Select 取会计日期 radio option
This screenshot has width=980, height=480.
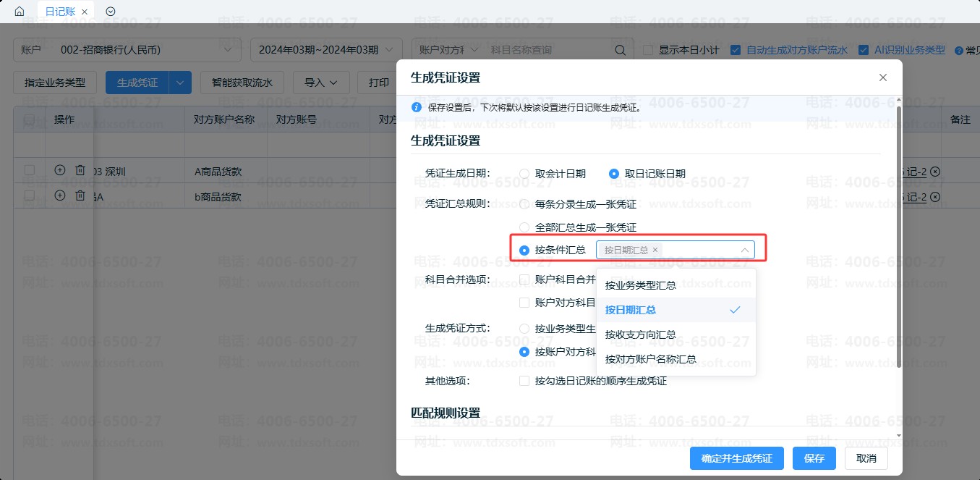(x=525, y=174)
